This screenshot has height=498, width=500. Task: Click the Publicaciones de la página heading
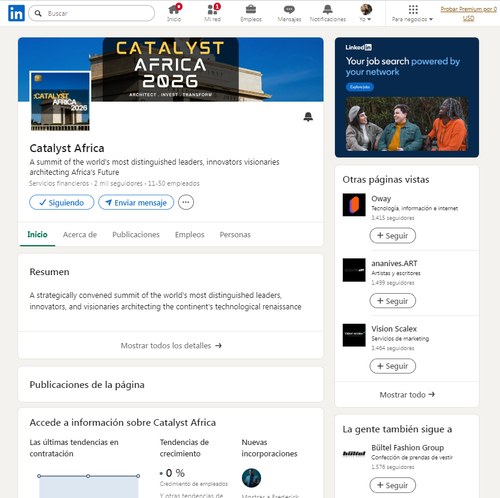coord(87,385)
